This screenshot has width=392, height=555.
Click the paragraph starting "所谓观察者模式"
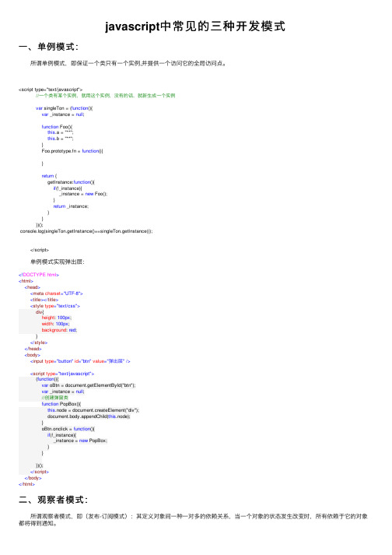tap(193, 520)
